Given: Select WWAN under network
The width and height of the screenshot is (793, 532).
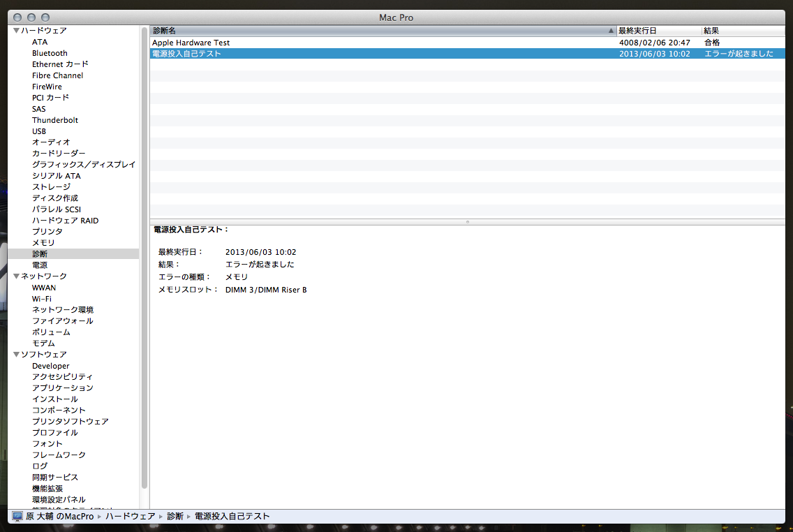Looking at the screenshot, I should point(43,288).
